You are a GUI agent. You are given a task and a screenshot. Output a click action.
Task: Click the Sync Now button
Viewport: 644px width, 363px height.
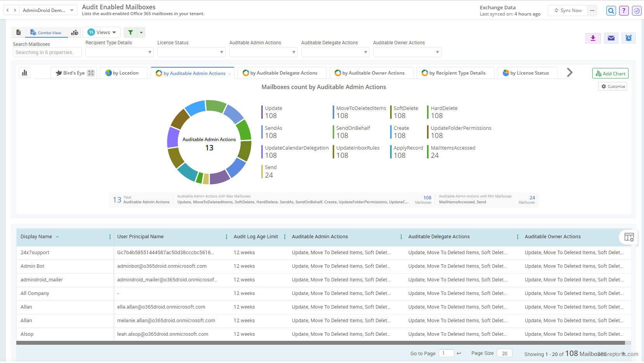[568, 10]
